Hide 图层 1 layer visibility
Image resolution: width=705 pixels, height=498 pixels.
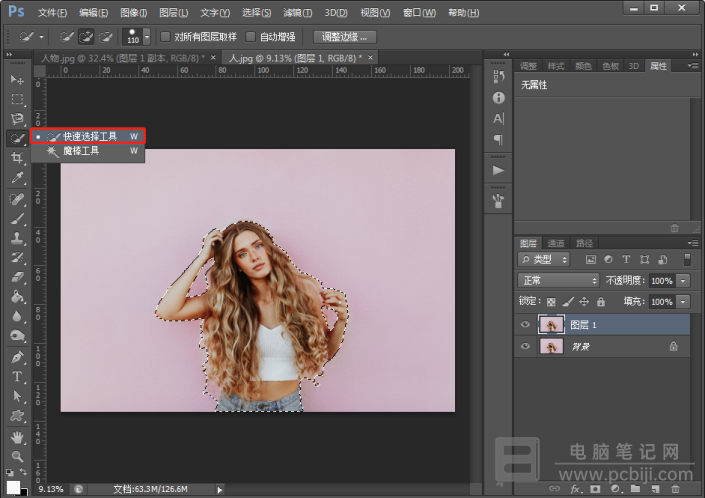coord(525,325)
